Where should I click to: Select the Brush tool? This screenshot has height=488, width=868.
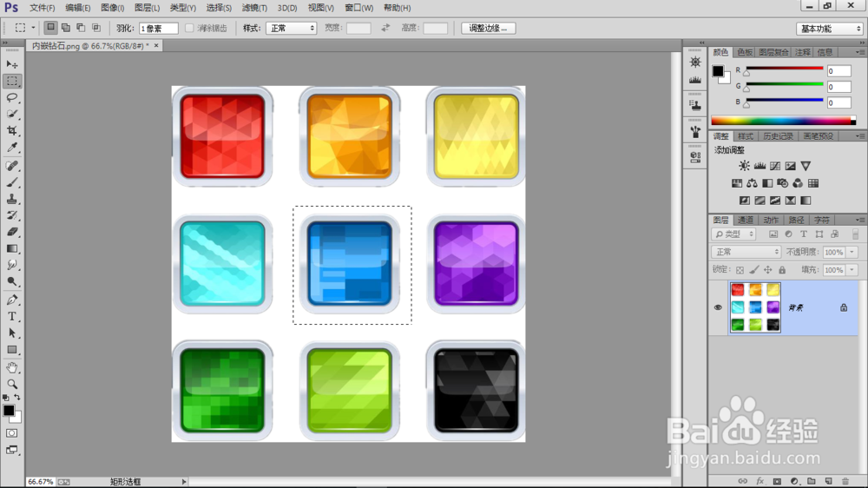[x=11, y=182]
